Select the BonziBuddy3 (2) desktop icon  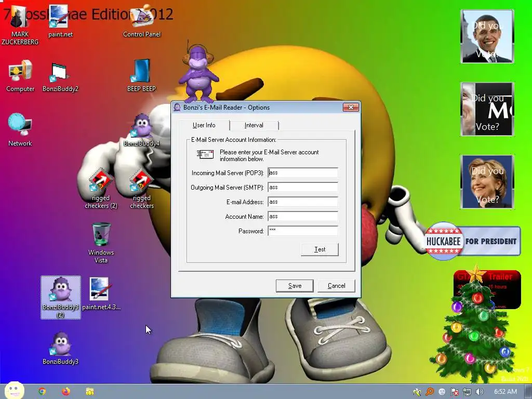click(x=60, y=297)
